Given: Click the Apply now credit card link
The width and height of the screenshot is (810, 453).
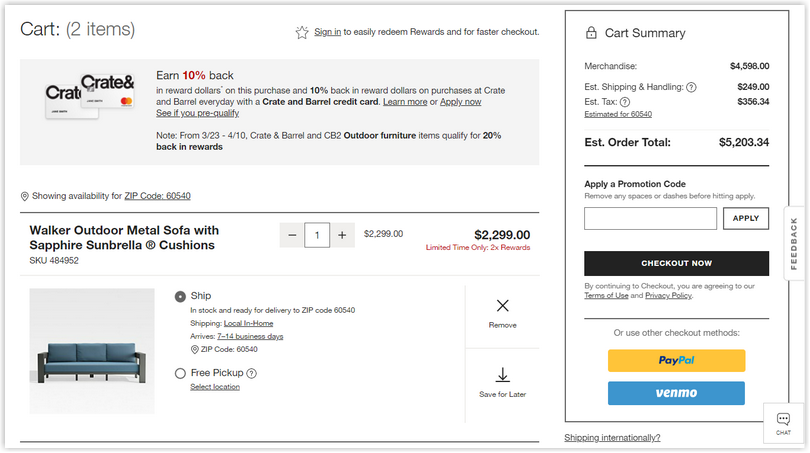Looking at the screenshot, I should click(460, 102).
